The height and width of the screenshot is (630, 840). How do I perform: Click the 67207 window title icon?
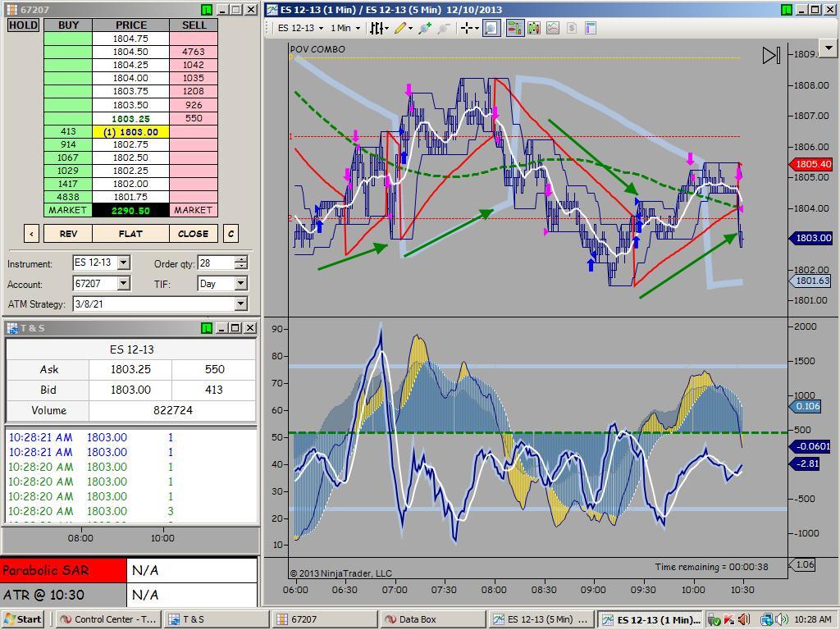[11, 10]
